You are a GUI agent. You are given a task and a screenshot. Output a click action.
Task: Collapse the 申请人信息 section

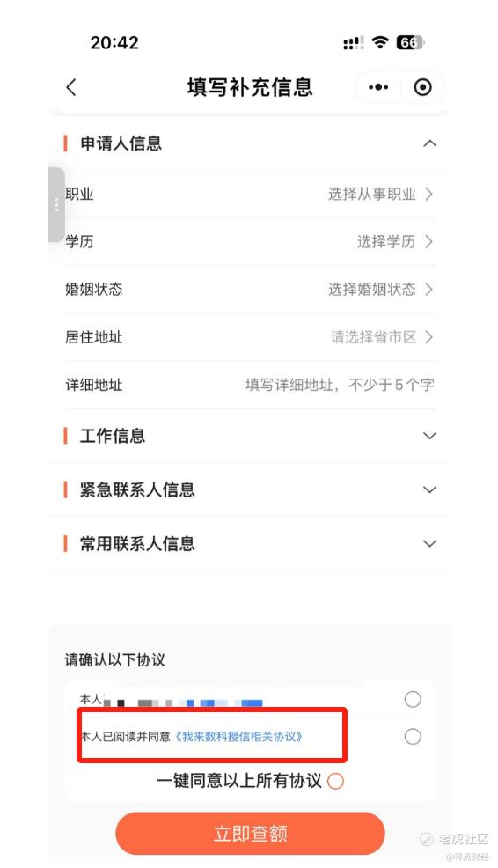point(430,143)
